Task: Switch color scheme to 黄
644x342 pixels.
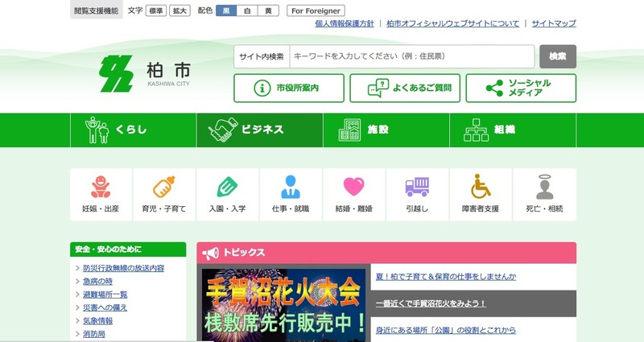Action: (268, 10)
